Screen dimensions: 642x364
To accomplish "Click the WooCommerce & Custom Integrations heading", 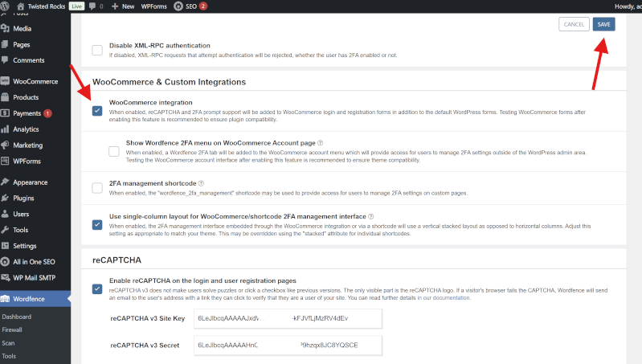I will 169,82.
